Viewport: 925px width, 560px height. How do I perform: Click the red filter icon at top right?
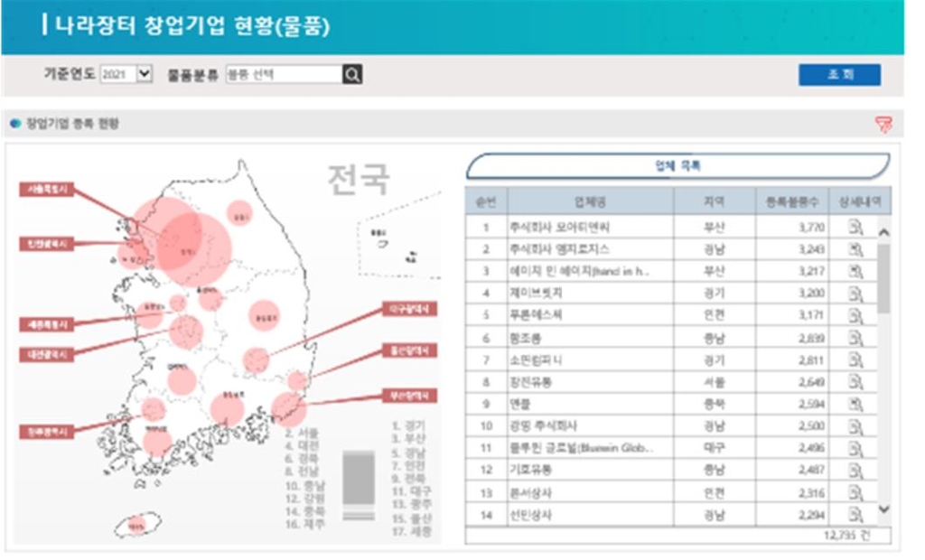883,125
